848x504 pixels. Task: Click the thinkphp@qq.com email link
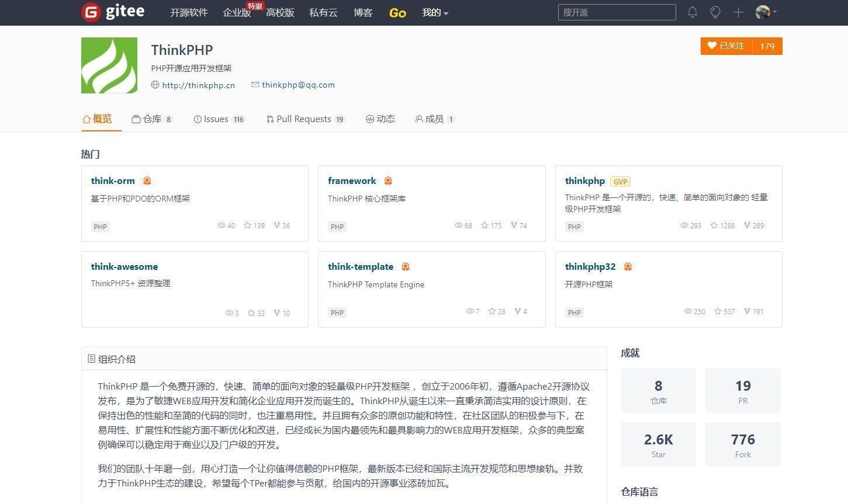coord(298,85)
